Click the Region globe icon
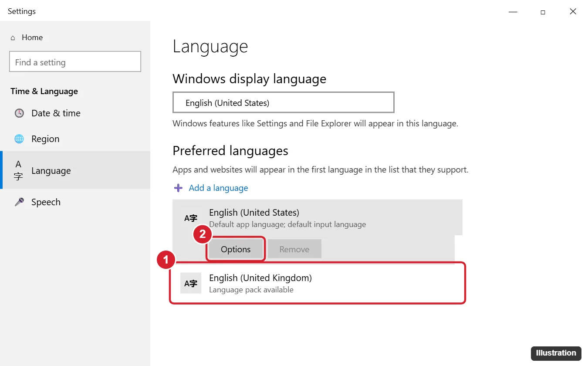The image size is (588, 366). (19, 139)
